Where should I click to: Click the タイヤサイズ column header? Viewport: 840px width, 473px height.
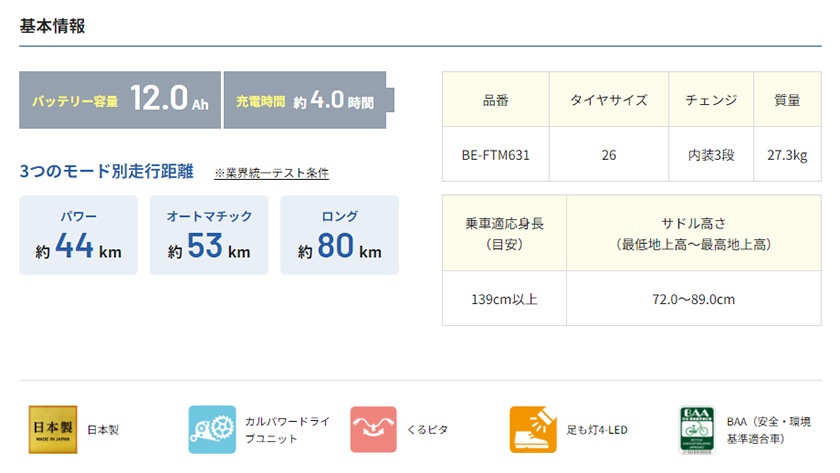(x=608, y=100)
